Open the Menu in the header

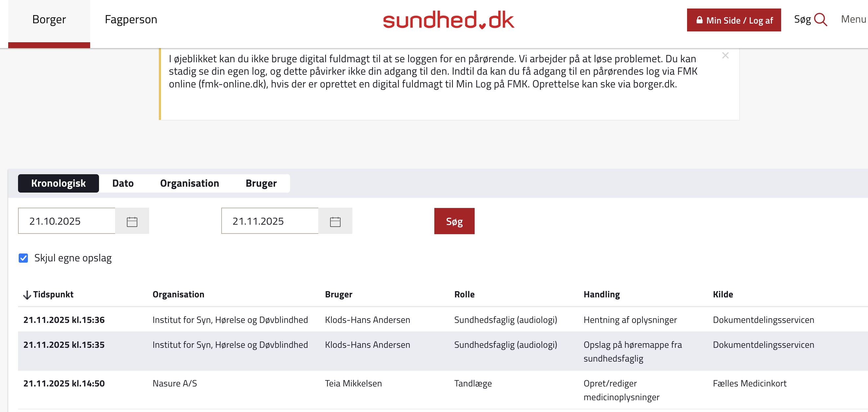(x=853, y=19)
